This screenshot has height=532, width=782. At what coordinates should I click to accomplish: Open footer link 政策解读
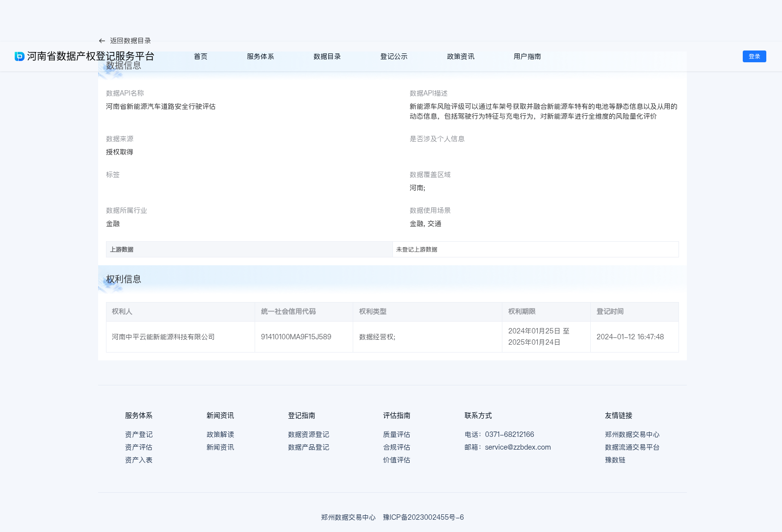tap(220, 434)
